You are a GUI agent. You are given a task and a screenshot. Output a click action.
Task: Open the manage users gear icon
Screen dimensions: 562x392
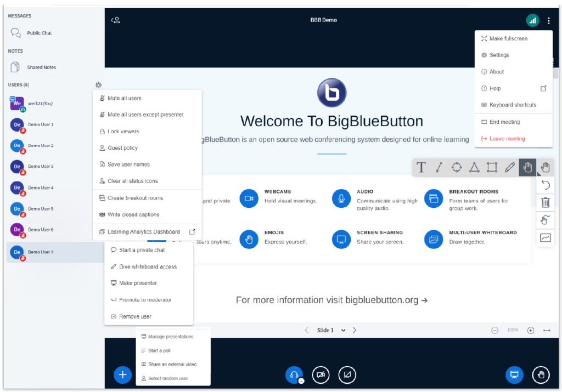(x=98, y=85)
